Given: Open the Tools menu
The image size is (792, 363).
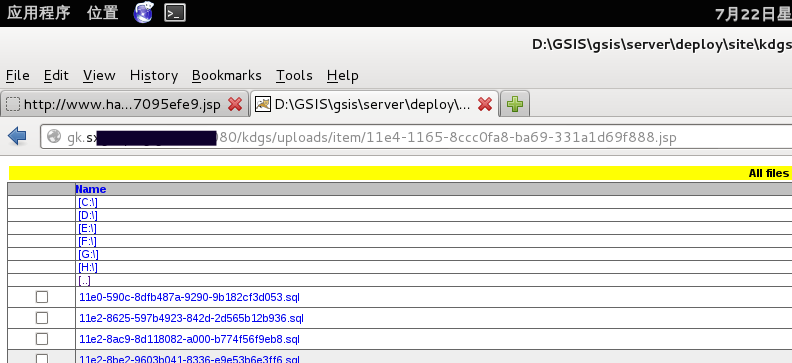Looking at the screenshot, I should click(x=294, y=75).
